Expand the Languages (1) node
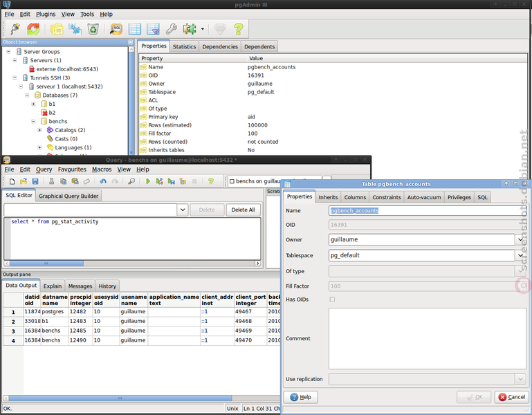 click(x=39, y=147)
